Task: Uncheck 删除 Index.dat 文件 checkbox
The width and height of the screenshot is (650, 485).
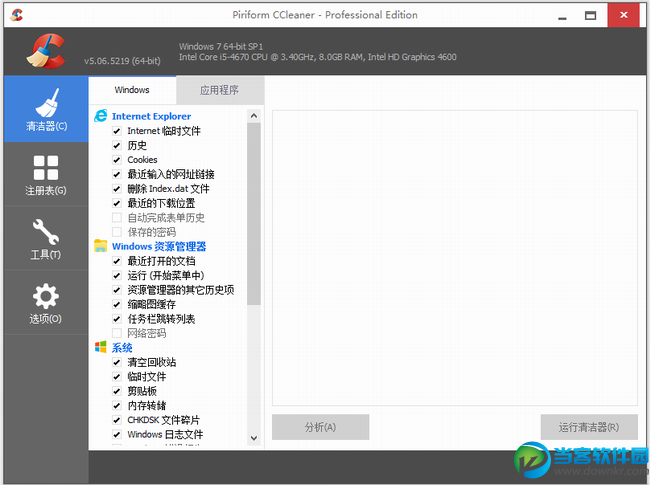Action: tap(117, 189)
